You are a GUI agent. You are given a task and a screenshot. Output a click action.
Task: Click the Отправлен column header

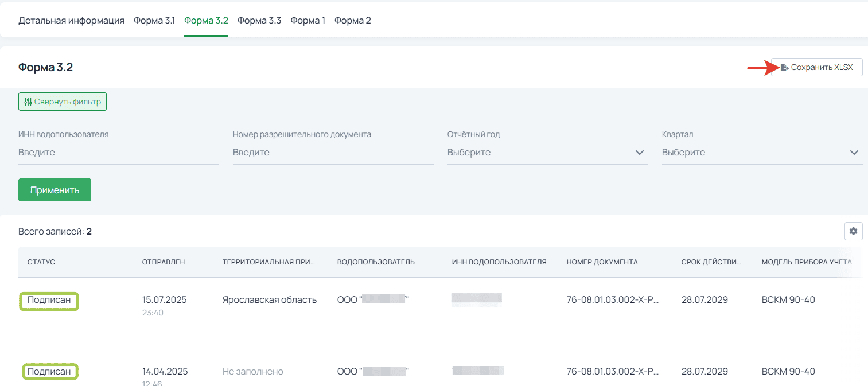coord(164,262)
